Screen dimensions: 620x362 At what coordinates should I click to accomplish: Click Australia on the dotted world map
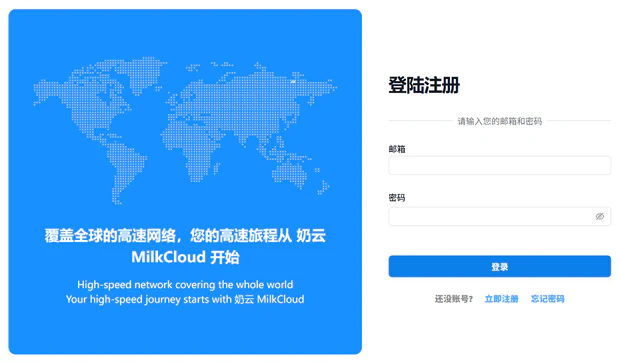(291, 174)
